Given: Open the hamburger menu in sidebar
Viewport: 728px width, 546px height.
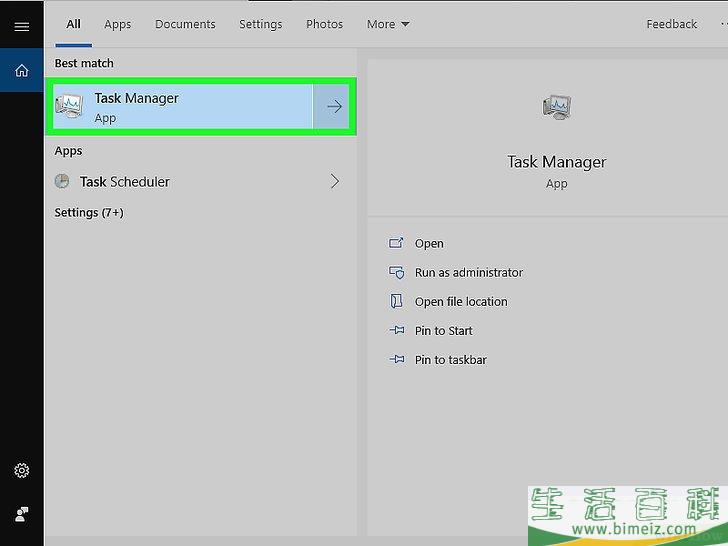Looking at the screenshot, I should [x=21, y=26].
